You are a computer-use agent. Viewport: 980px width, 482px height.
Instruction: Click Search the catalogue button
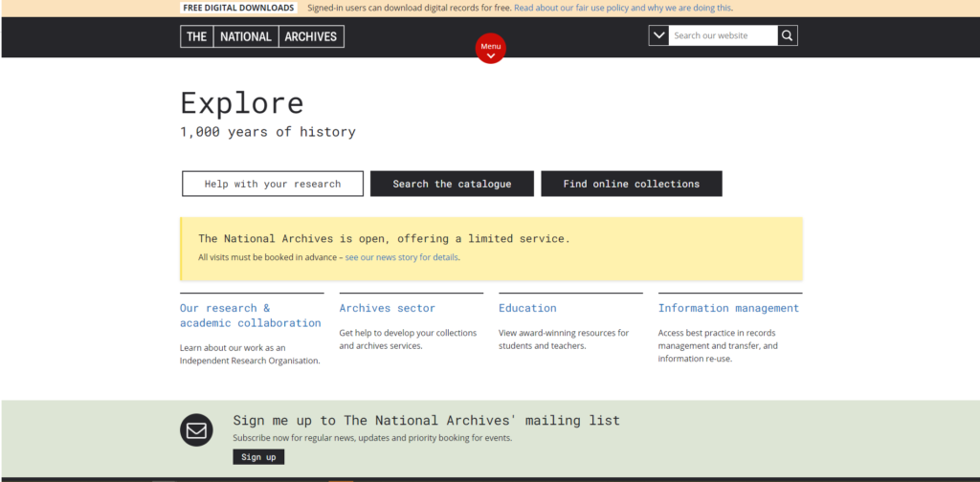[x=452, y=184]
